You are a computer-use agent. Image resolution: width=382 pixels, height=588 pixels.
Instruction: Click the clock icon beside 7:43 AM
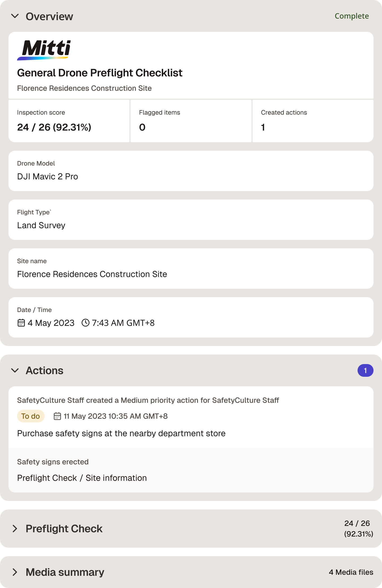coord(86,323)
